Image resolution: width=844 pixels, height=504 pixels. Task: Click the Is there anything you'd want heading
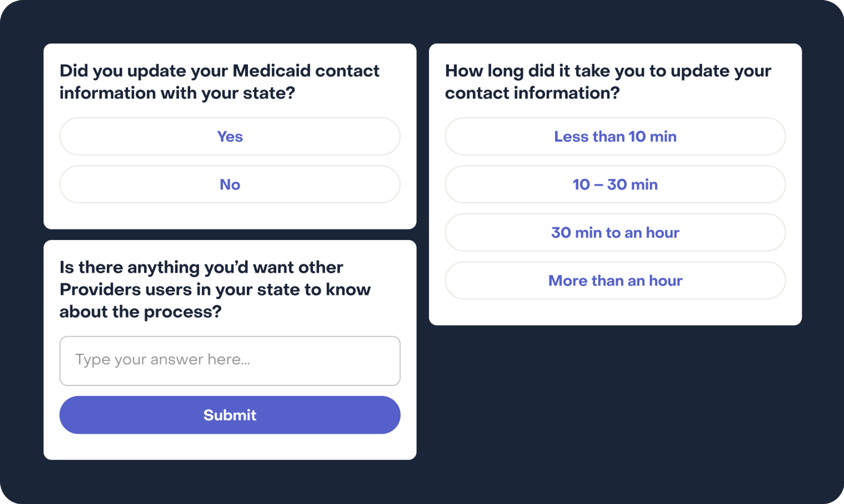[x=215, y=289]
